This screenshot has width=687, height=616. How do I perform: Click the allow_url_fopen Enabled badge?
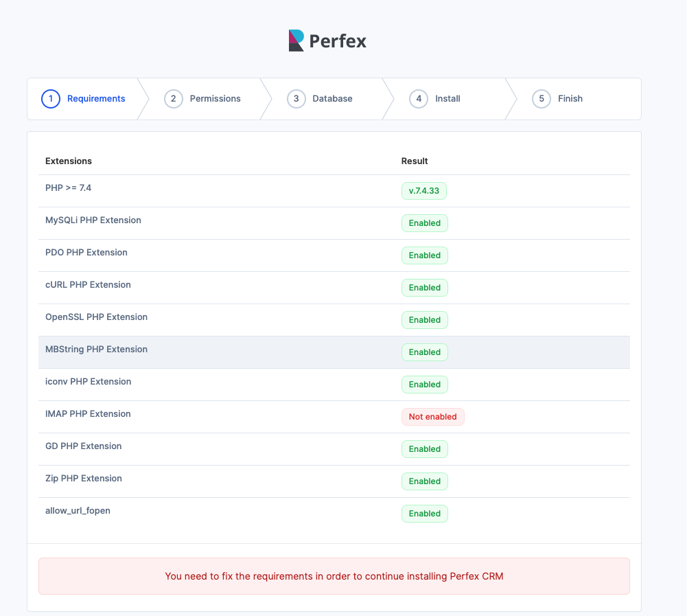[x=425, y=514]
